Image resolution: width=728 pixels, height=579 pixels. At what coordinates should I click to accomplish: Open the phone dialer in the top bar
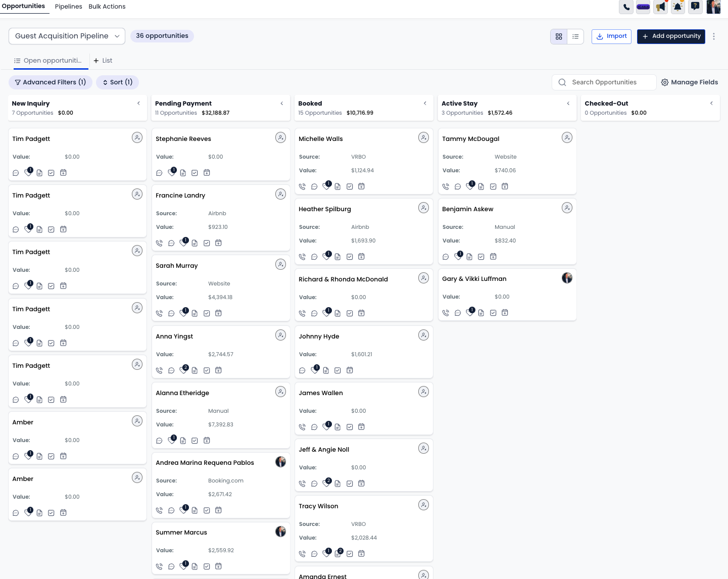coord(626,7)
